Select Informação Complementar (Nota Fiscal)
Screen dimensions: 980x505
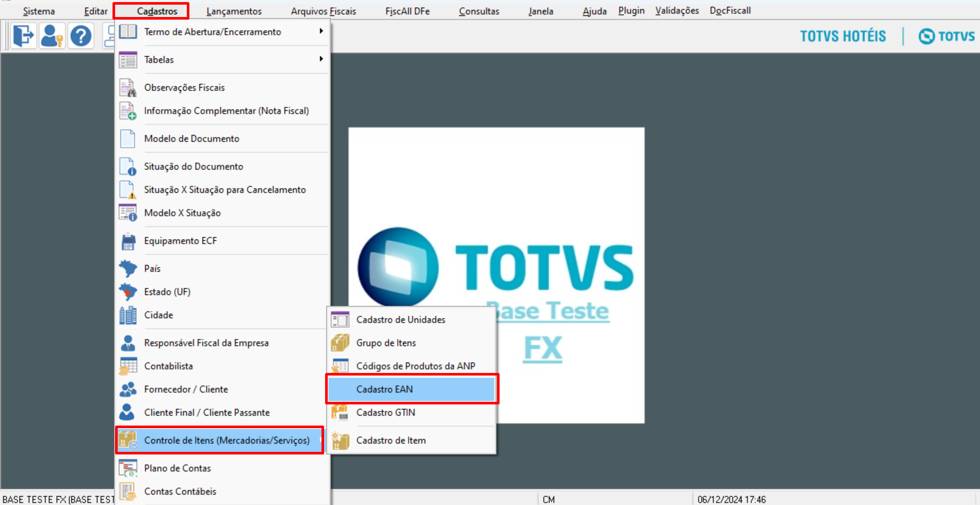coord(222,111)
